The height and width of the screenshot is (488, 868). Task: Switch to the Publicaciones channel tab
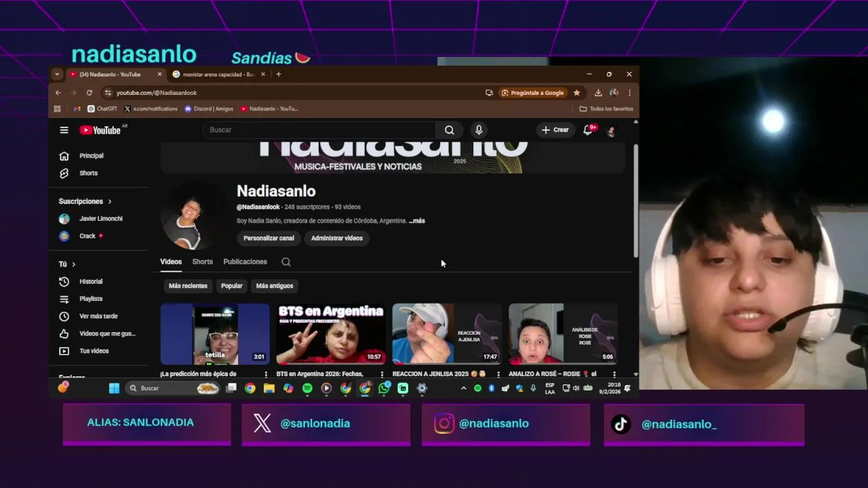(x=245, y=262)
